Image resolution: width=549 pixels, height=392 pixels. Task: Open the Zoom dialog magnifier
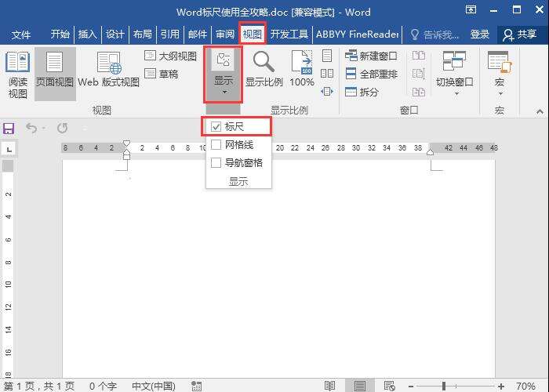click(x=264, y=69)
